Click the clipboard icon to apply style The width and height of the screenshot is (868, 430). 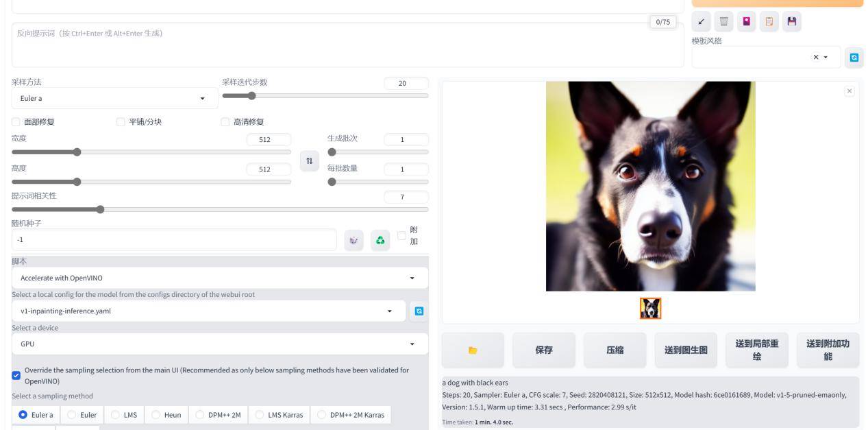tap(769, 21)
